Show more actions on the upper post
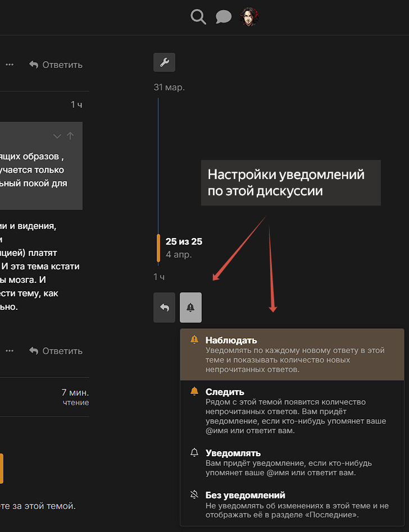This screenshot has width=409, height=532. 10,65
